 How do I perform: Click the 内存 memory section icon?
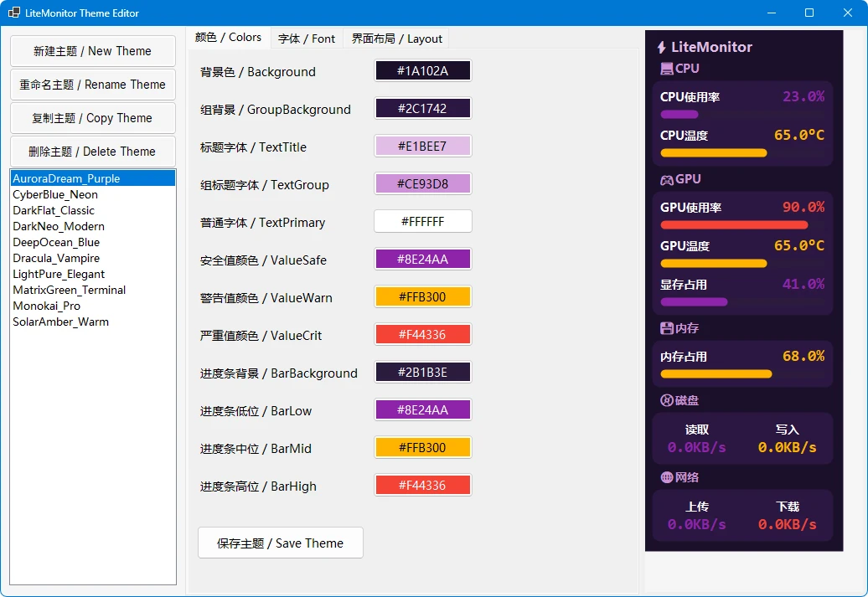coord(665,328)
